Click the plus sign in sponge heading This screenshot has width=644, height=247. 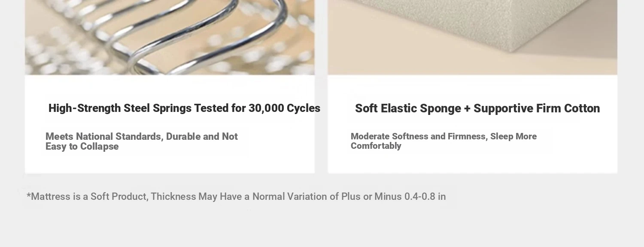point(467,109)
